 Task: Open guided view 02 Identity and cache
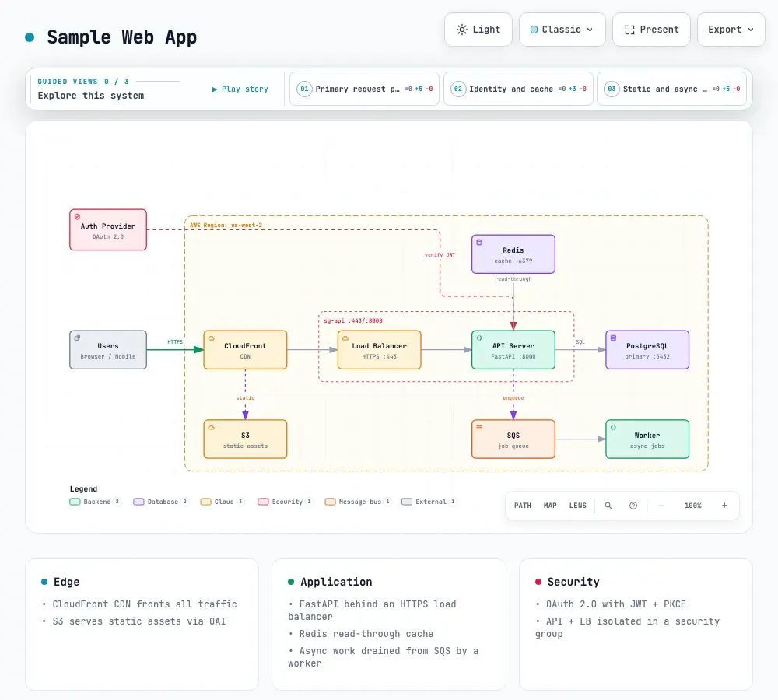point(518,89)
